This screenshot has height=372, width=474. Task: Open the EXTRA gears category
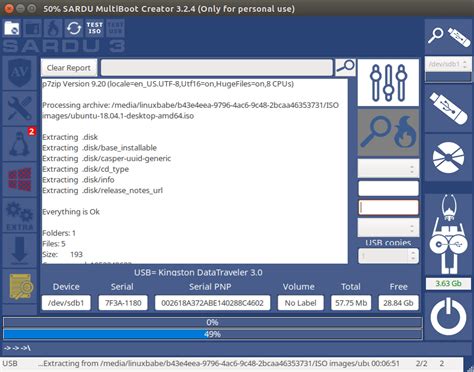[20, 215]
